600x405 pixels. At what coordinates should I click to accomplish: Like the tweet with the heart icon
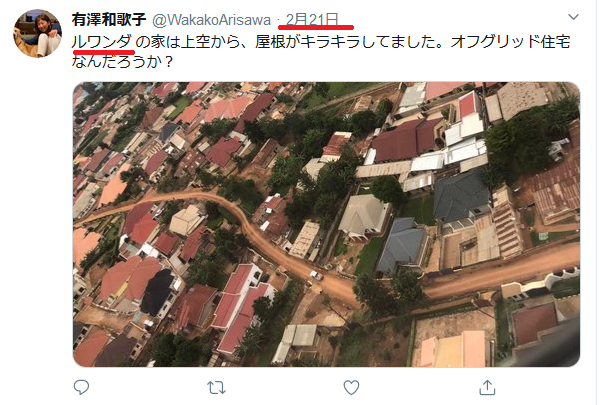351,387
